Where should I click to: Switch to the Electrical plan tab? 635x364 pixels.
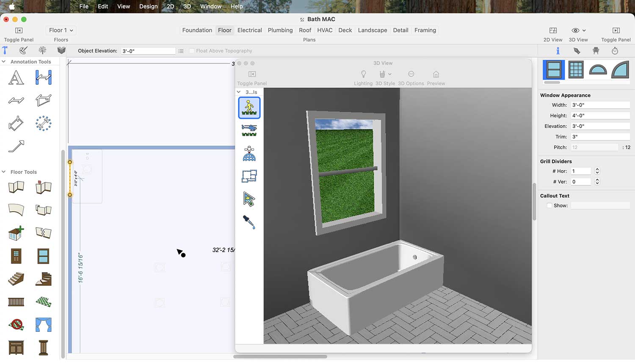coord(249,30)
